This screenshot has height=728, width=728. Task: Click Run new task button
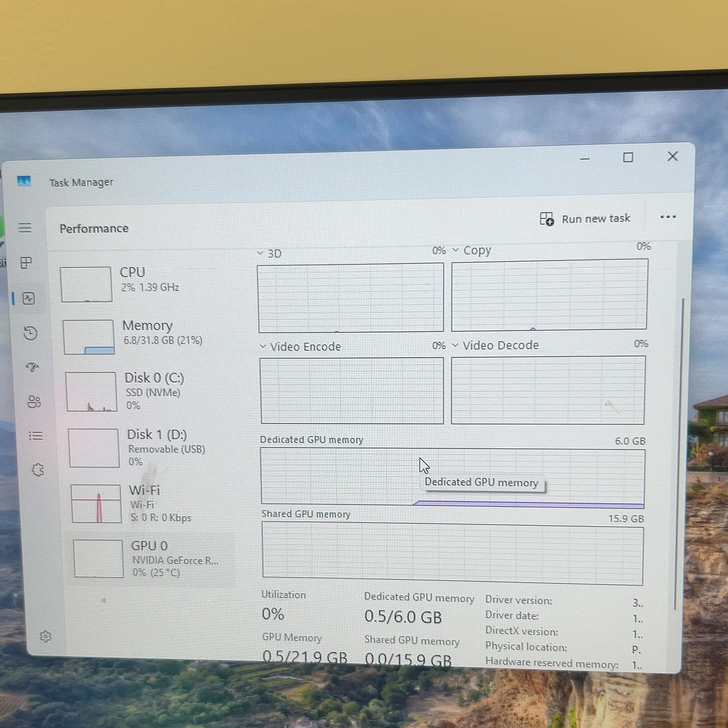pos(585,219)
